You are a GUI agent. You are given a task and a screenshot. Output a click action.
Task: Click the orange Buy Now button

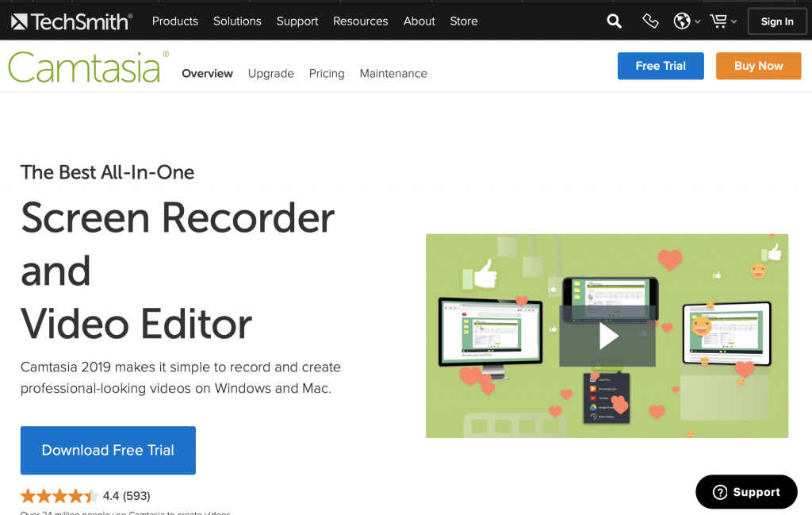pyautogui.click(x=758, y=66)
